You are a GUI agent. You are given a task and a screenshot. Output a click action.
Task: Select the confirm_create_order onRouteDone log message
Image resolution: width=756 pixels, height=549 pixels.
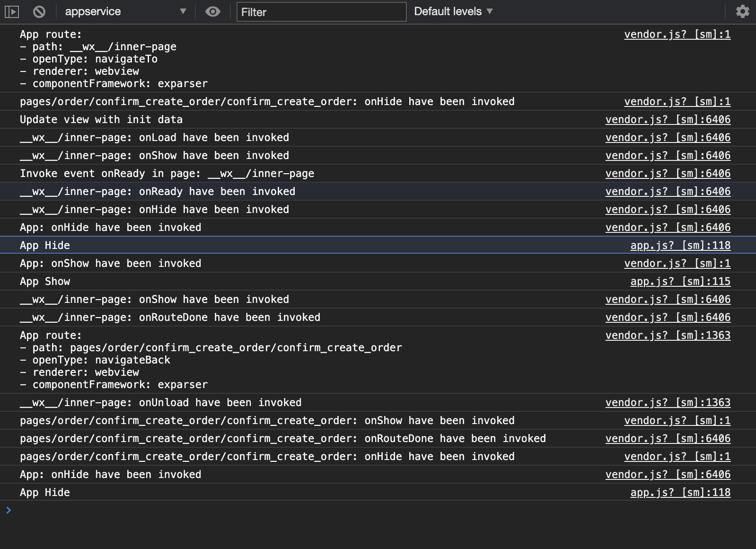tap(283, 439)
